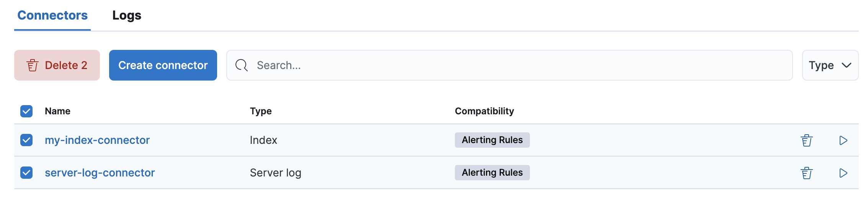Toggle the select-all checkbox in header
Screen dimensions: 868x206
pos(26,111)
